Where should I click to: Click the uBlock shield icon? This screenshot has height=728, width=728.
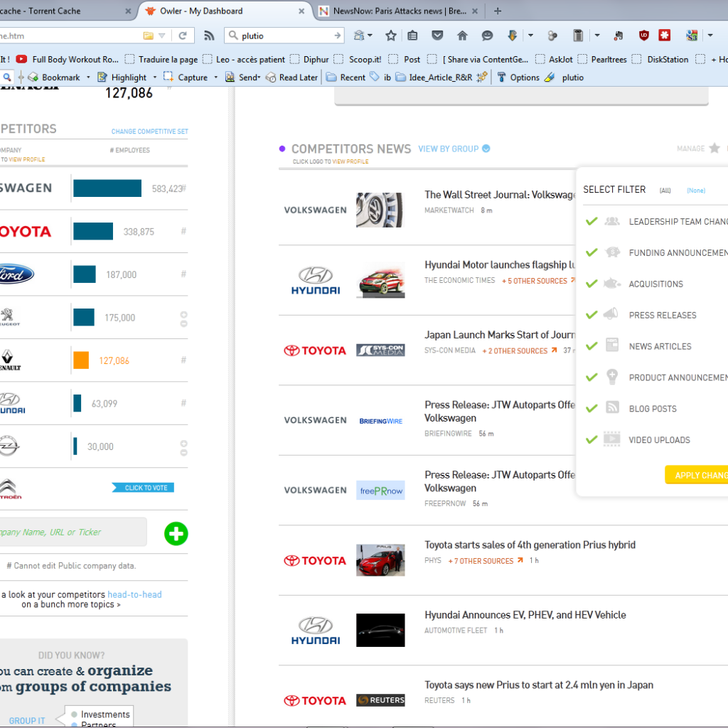pos(643,36)
